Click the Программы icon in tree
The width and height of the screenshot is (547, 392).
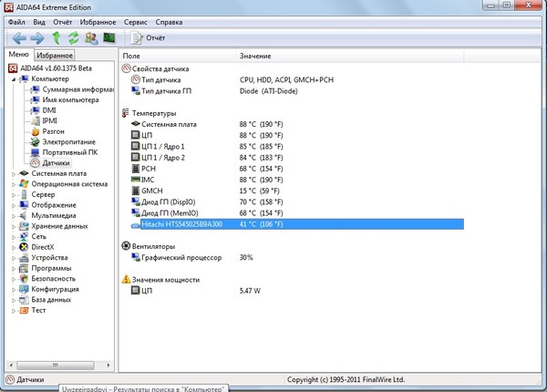[x=24, y=268]
